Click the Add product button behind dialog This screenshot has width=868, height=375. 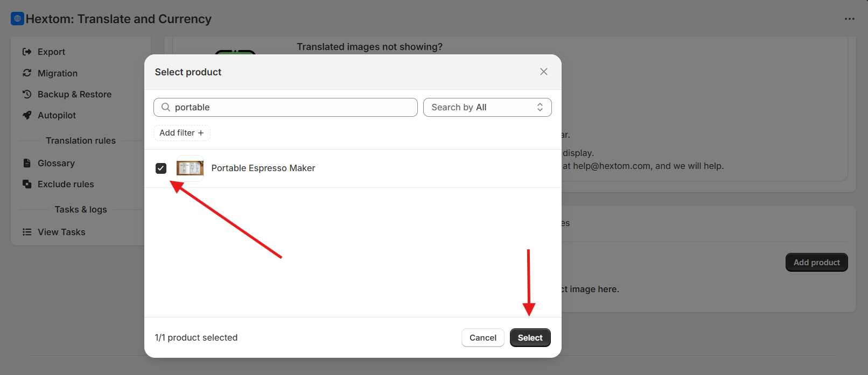(817, 263)
